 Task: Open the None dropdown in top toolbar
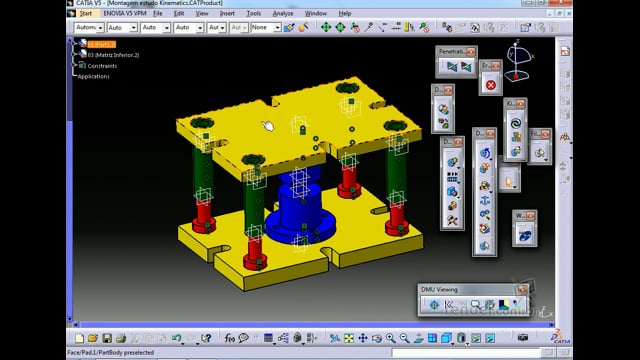coord(266,27)
